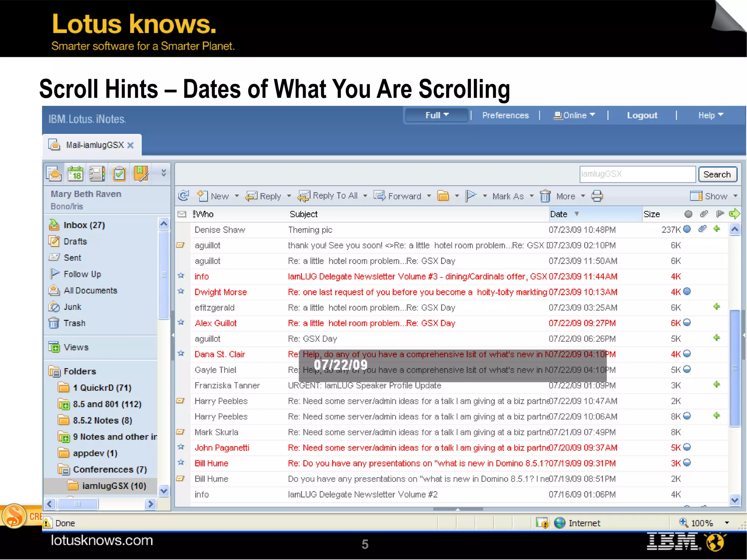Open the Mail icon in the sidebar switcher

(x=54, y=174)
